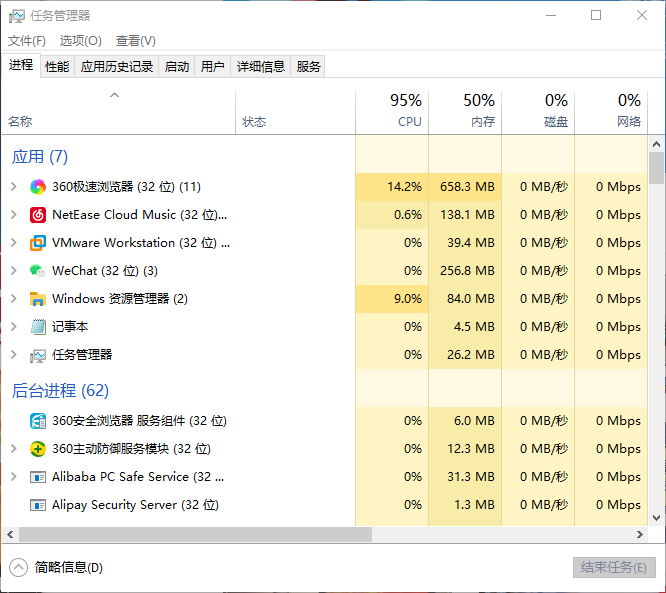Image resolution: width=666 pixels, height=593 pixels.
Task: Click the 360极速浏览器 browser icon
Action: point(38,187)
